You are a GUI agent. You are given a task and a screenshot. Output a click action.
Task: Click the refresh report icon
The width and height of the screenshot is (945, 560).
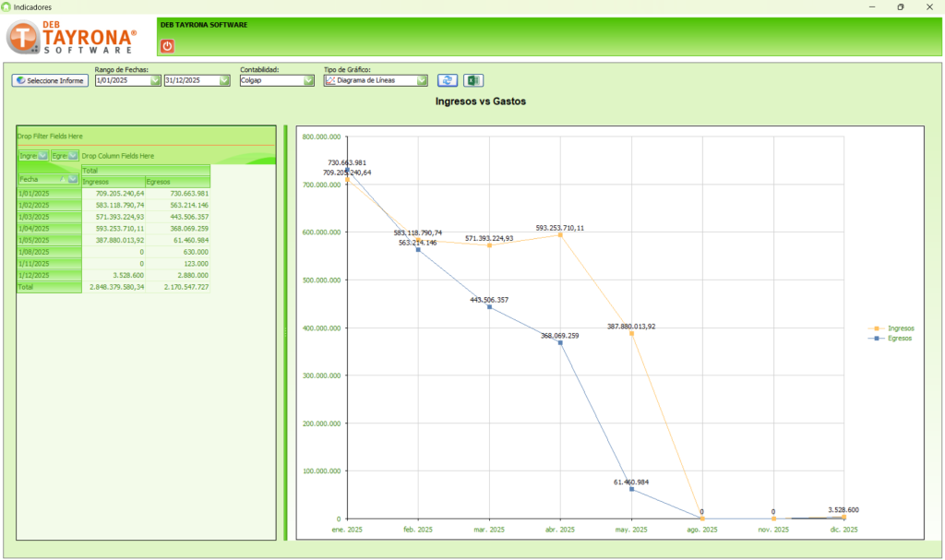[447, 81]
